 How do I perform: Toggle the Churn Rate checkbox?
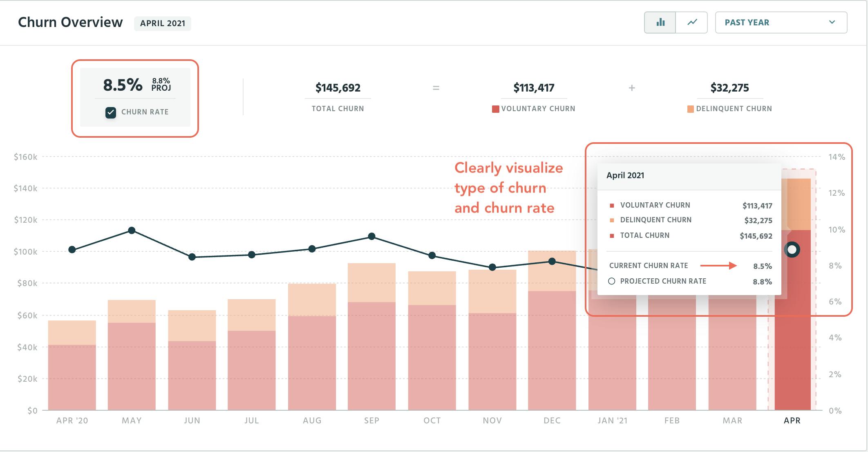111,112
